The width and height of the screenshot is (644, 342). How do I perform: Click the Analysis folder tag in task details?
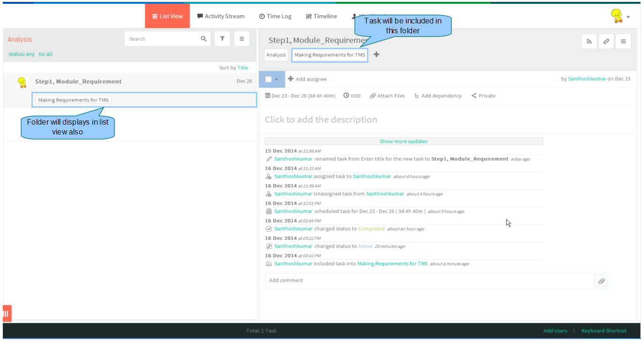276,55
